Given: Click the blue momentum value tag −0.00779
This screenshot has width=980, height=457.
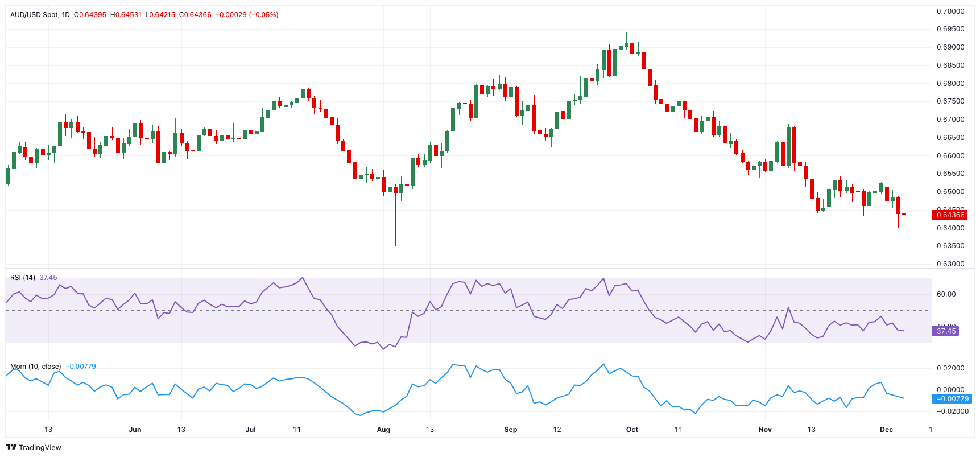Looking at the screenshot, I should click(952, 398).
